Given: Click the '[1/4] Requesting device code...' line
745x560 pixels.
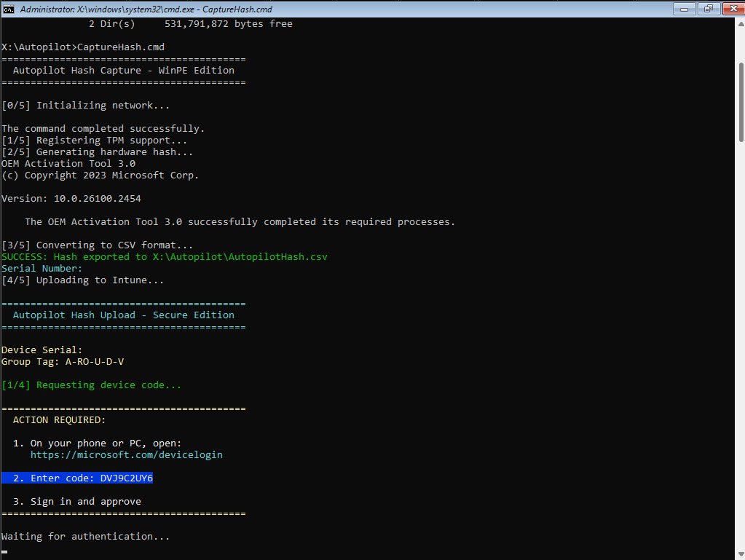Looking at the screenshot, I should [x=91, y=385].
